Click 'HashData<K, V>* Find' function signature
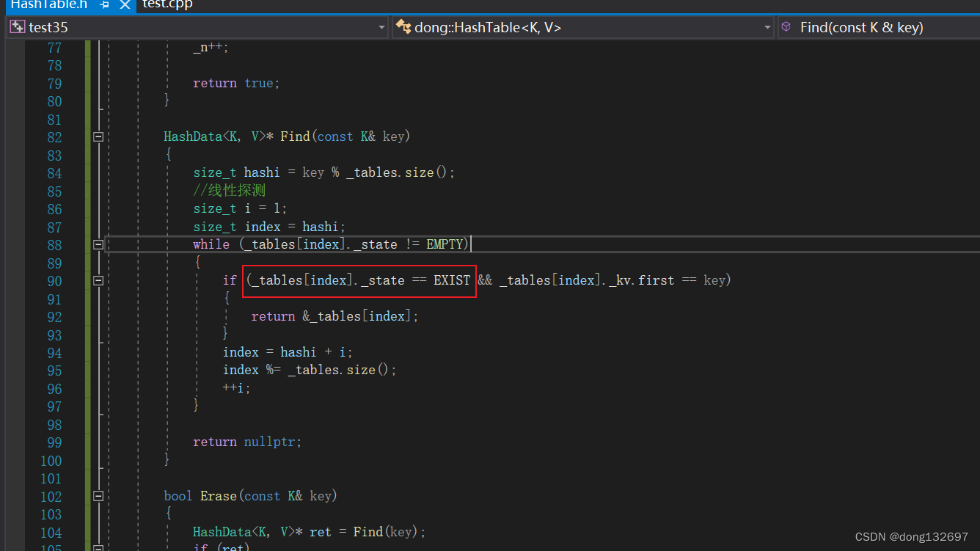 pyautogui.click(x=237, y=136)
